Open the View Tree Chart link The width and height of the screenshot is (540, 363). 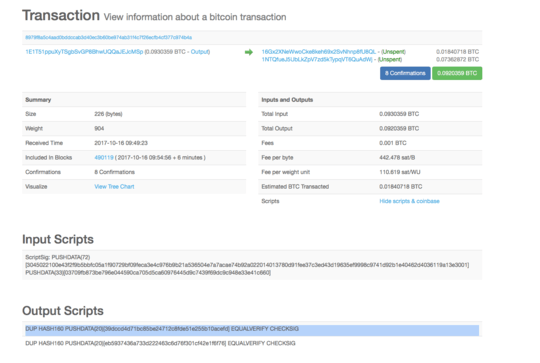coord(114,187)
